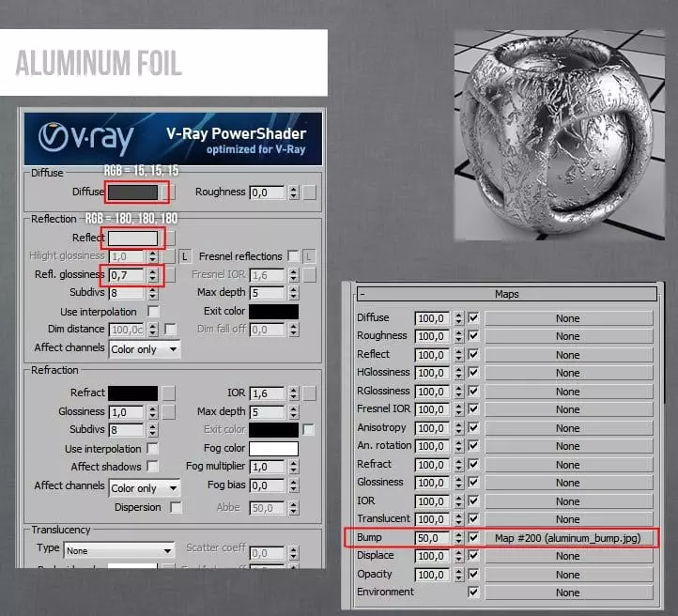Click the reflection Subdivs value field
Viewport: 678px width, 616px height.
(x=126, y=293)
